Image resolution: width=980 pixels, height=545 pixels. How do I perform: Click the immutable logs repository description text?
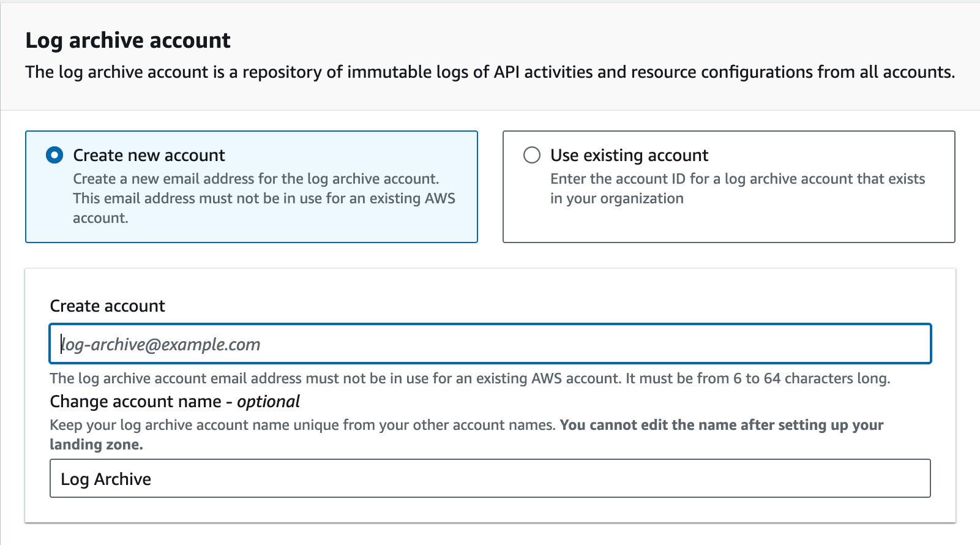coord(490,72)
